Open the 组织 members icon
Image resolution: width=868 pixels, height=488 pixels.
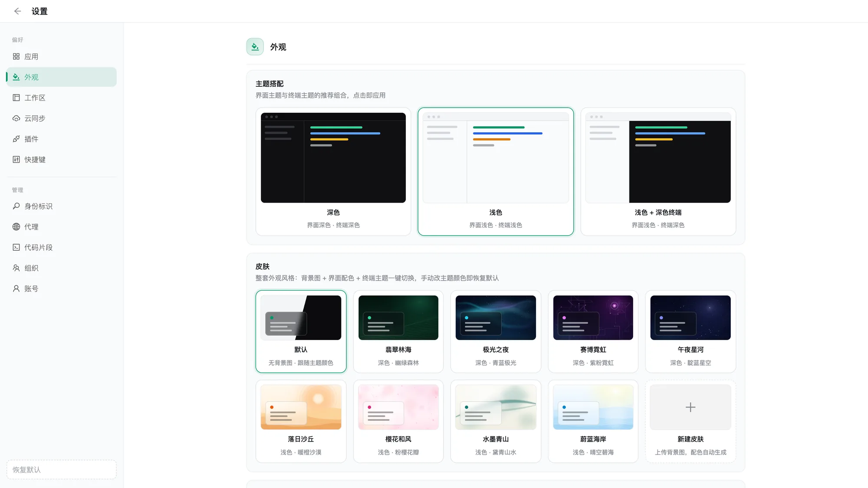(x=16, y=268)
